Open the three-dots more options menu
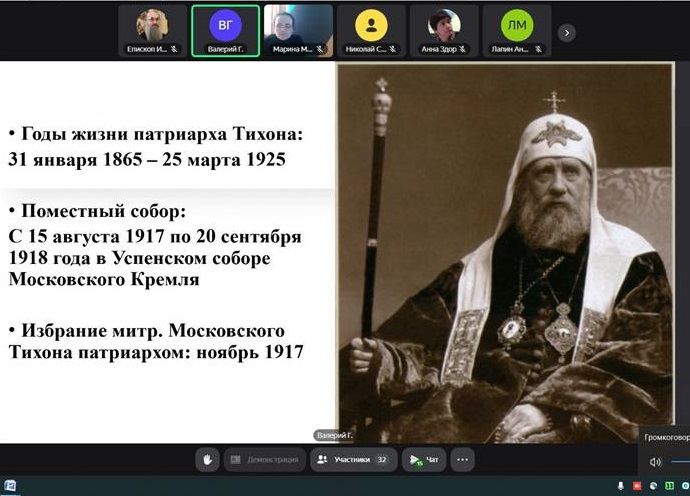This screenshot has height=496, width=690. [x=461, y=460]
